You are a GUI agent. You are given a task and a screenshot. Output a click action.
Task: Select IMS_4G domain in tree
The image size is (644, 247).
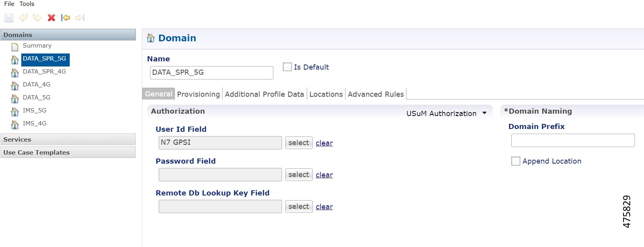tap(35, 124)
